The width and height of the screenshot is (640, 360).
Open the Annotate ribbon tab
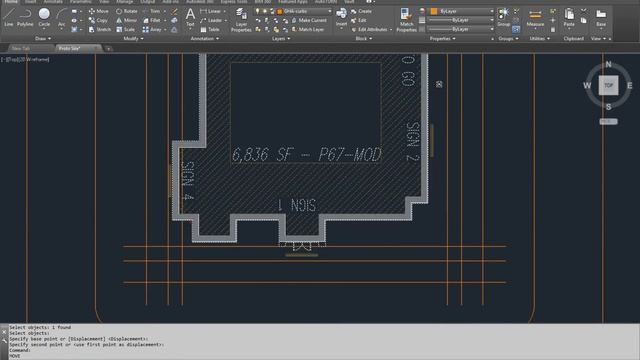53,2
